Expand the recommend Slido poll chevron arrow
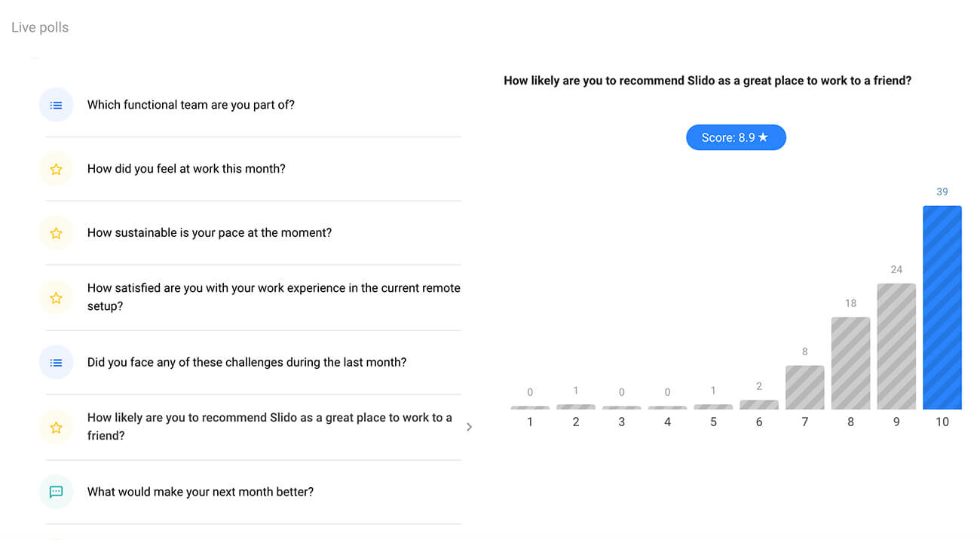The image size is (980, 540). [x=469, y=427]
